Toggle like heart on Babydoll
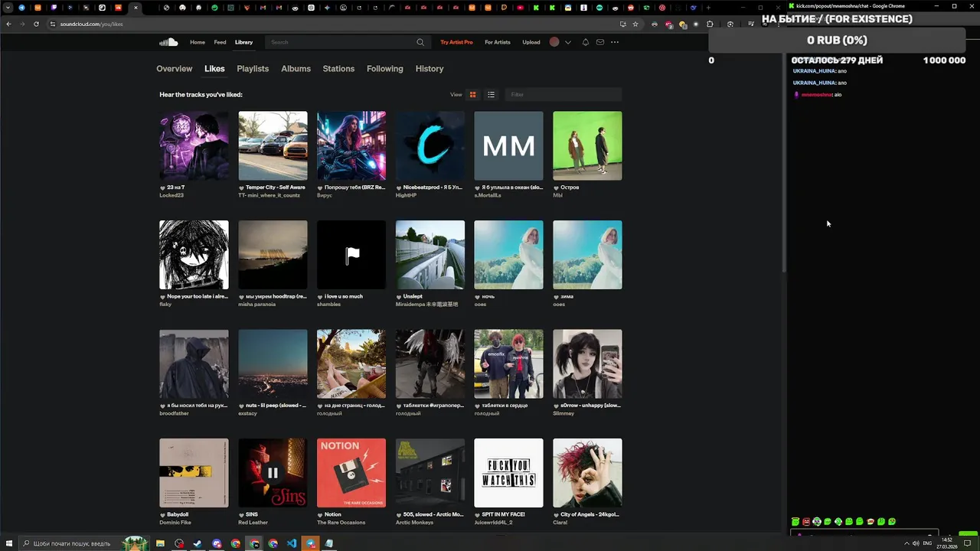 click(x=162, y=515)
